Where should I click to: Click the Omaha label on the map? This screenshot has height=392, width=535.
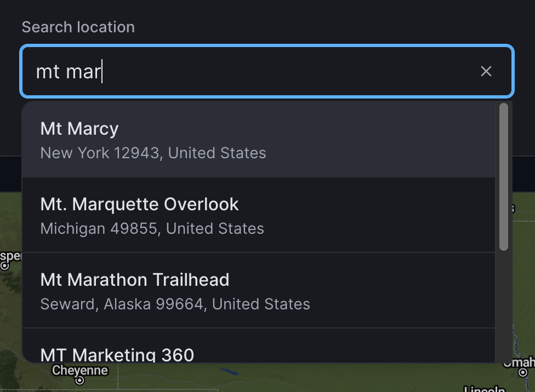520,362
